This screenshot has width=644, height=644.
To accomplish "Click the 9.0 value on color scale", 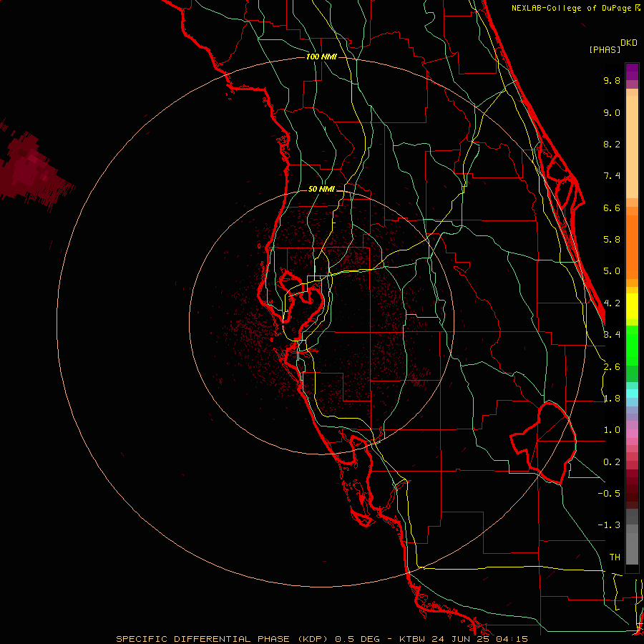I will [612, 112].
